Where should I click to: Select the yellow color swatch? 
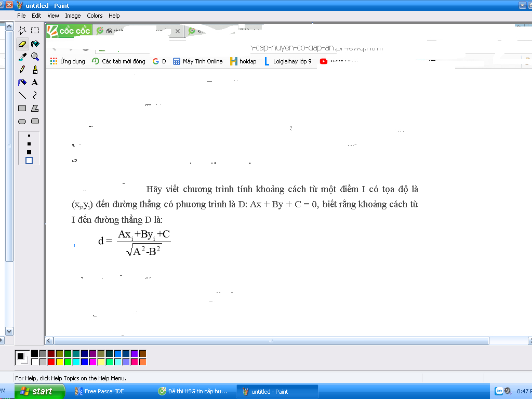point(59,362)
